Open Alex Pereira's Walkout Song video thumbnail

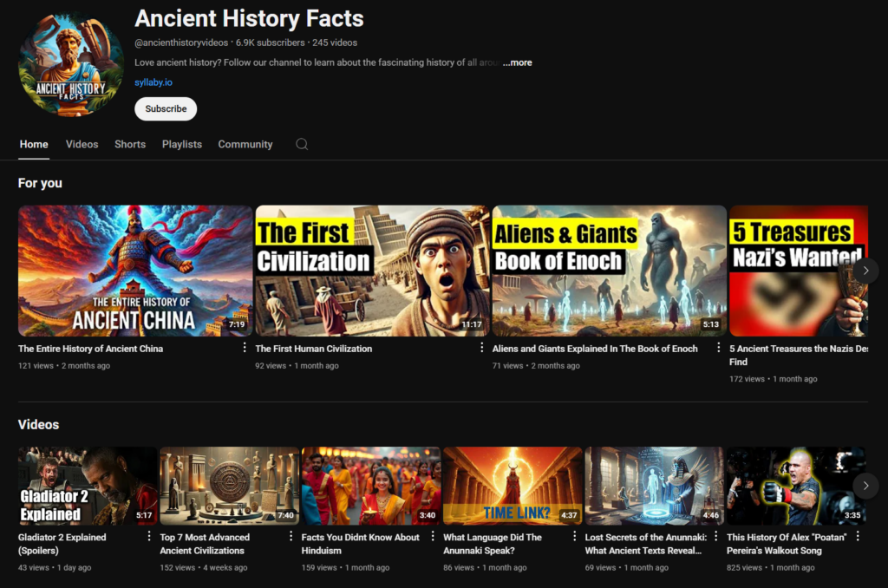pyautogui.click(x=795, y=486)
